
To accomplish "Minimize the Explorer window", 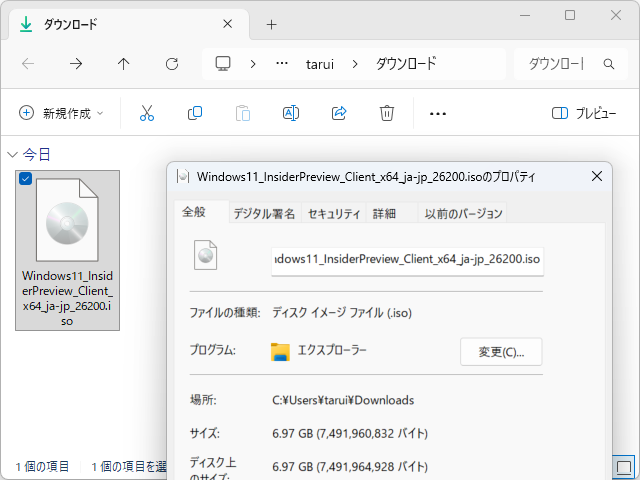I will coord(525,16).
